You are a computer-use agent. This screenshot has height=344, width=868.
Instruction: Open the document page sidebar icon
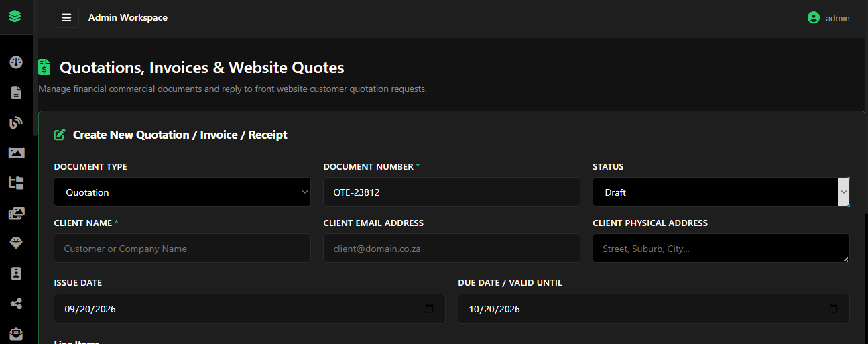(x=16, y=93)
